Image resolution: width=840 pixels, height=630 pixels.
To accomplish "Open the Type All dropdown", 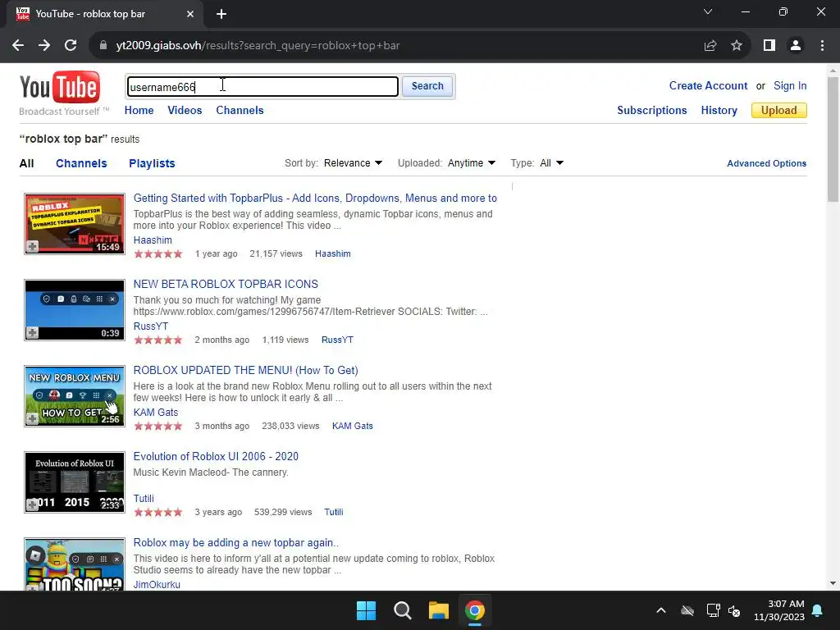I will click(x=552, y=163).
